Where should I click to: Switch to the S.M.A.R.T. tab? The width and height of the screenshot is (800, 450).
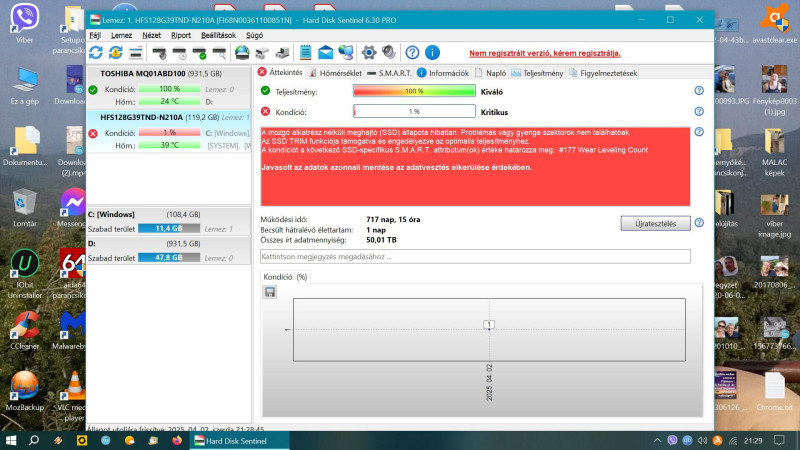(x=389, y=73)
